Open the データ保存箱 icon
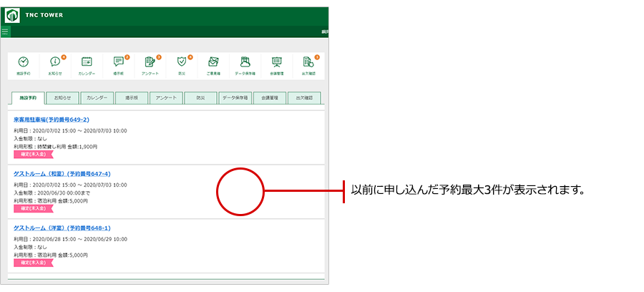Viewport: 644px width, 292px height. click(x=245, y=62)
